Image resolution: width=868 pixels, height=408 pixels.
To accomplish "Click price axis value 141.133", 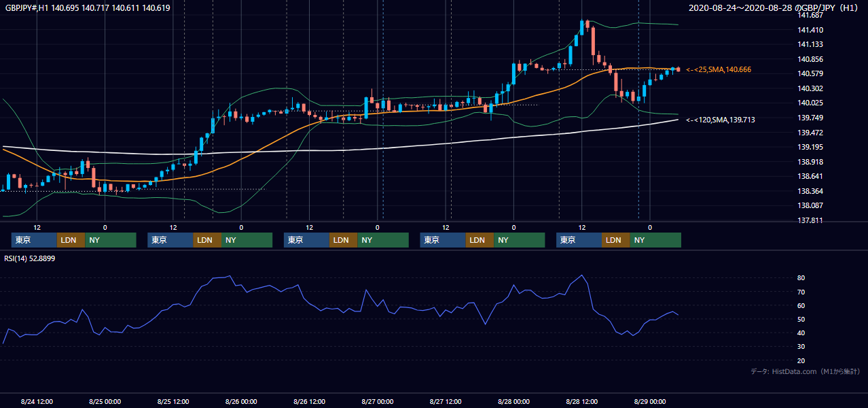I will click(810, 44).
